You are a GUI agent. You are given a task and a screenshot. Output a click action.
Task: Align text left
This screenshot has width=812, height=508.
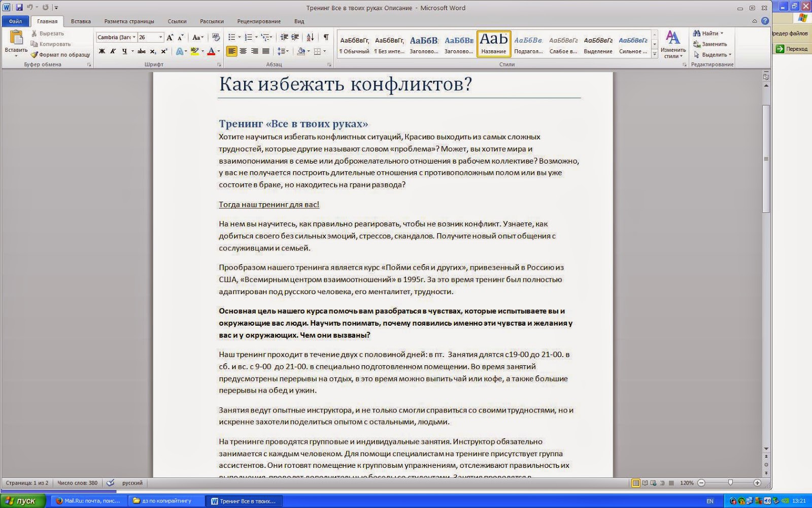click(232, 51)
